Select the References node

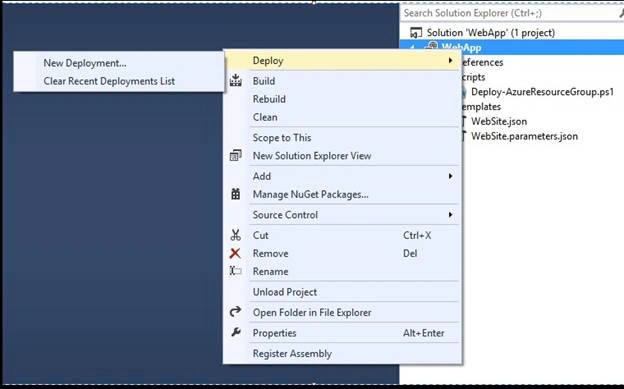coord(482,62)
